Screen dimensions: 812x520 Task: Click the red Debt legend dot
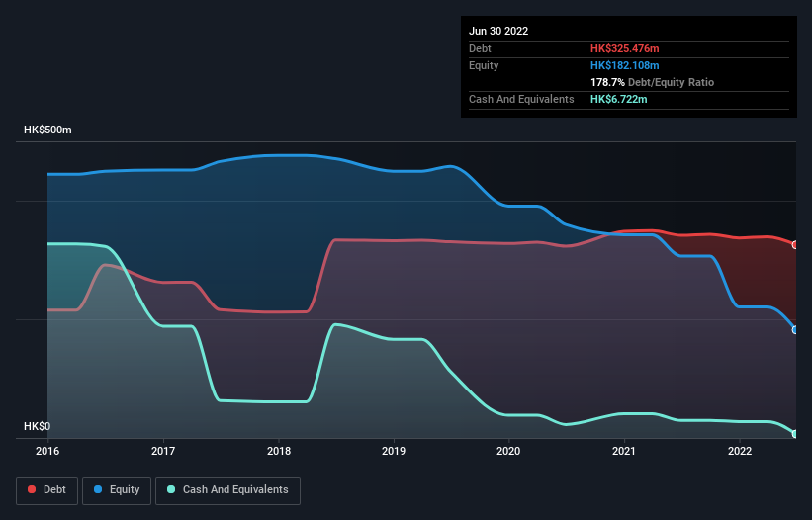(32, 489)
